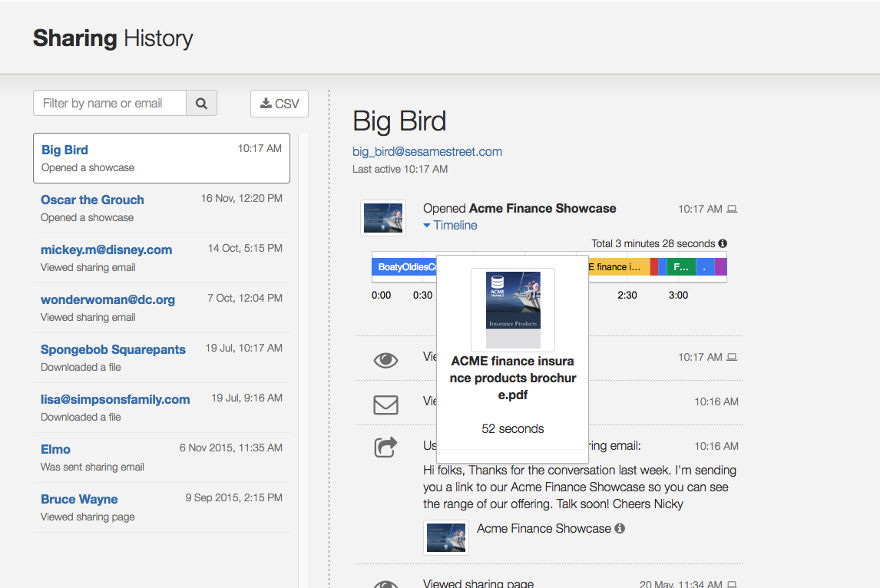Click the 3:00 timeline axis label
880x588 pixels.
679,295
